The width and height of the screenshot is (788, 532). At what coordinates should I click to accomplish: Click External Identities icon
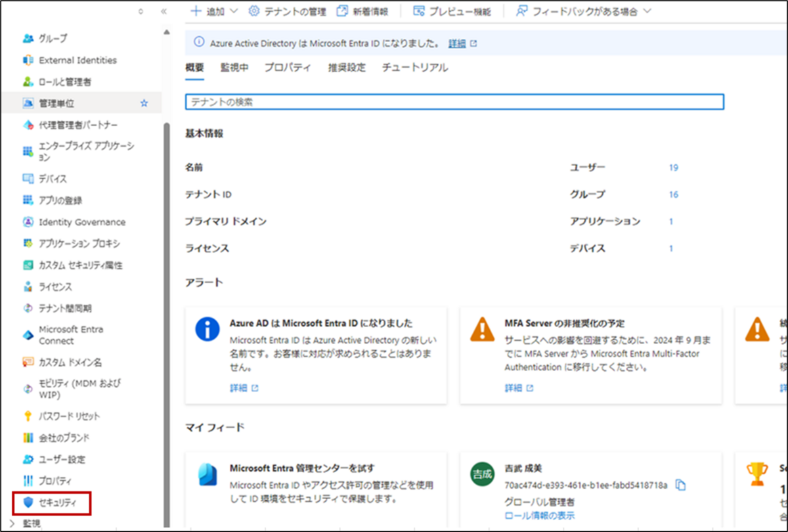pyautogui.click(x=28, y=60)
